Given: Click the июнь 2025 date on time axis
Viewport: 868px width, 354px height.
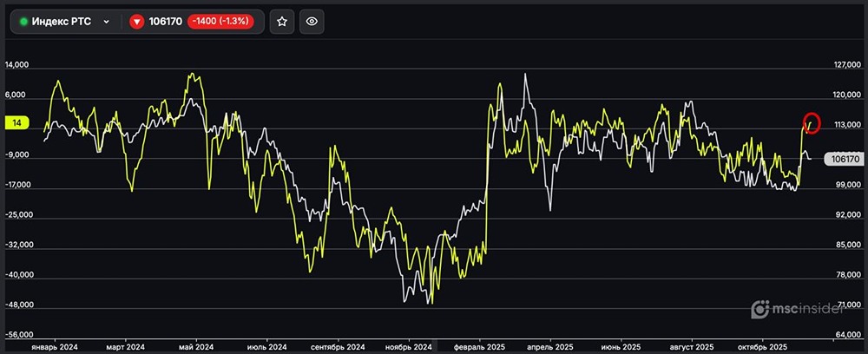Looking at the screenshot, I should click(621, 347).
